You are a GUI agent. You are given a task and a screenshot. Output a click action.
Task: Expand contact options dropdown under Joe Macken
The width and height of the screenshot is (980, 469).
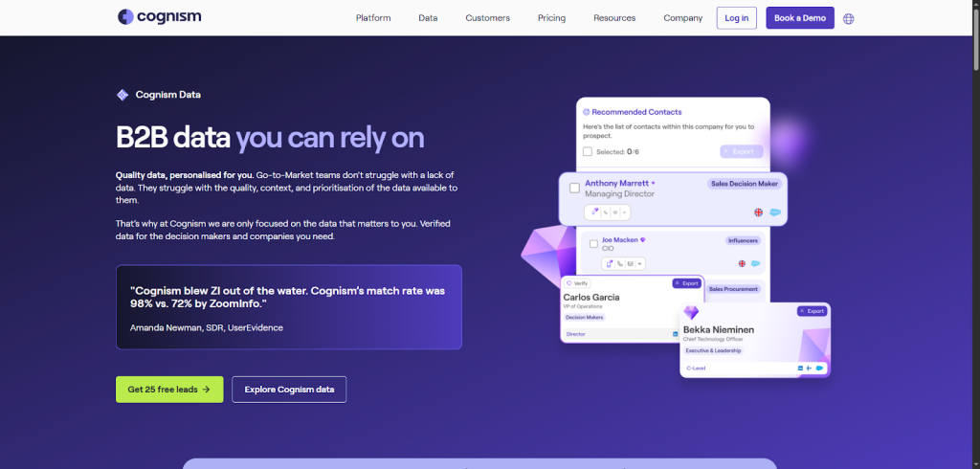tap(640, 263)
